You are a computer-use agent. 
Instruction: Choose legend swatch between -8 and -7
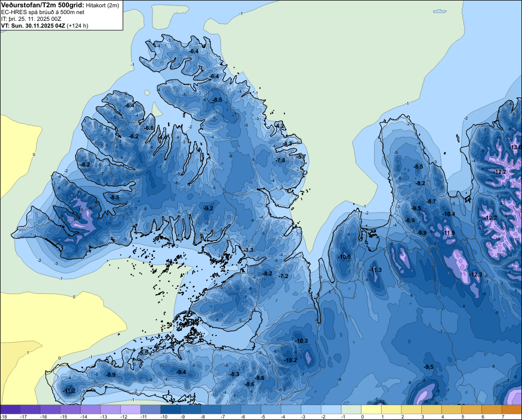pos(211,410)
